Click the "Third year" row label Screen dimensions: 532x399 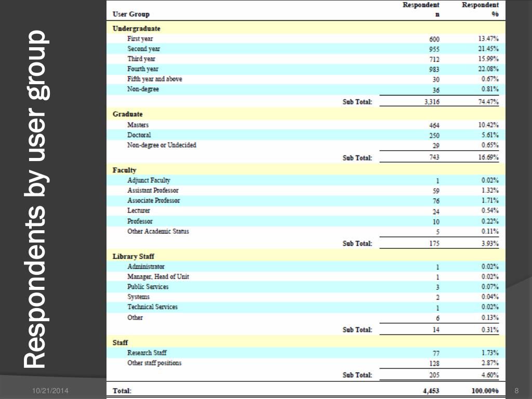(141, 59)
